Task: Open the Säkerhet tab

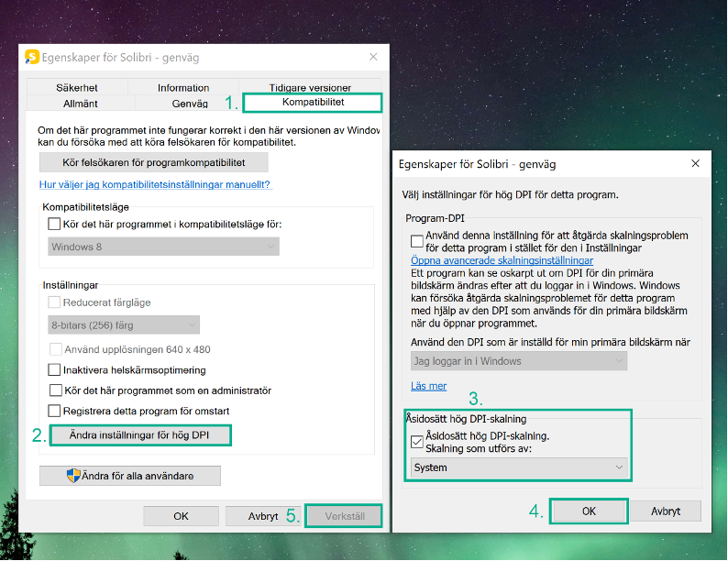Action: click(x=77, y=87)
